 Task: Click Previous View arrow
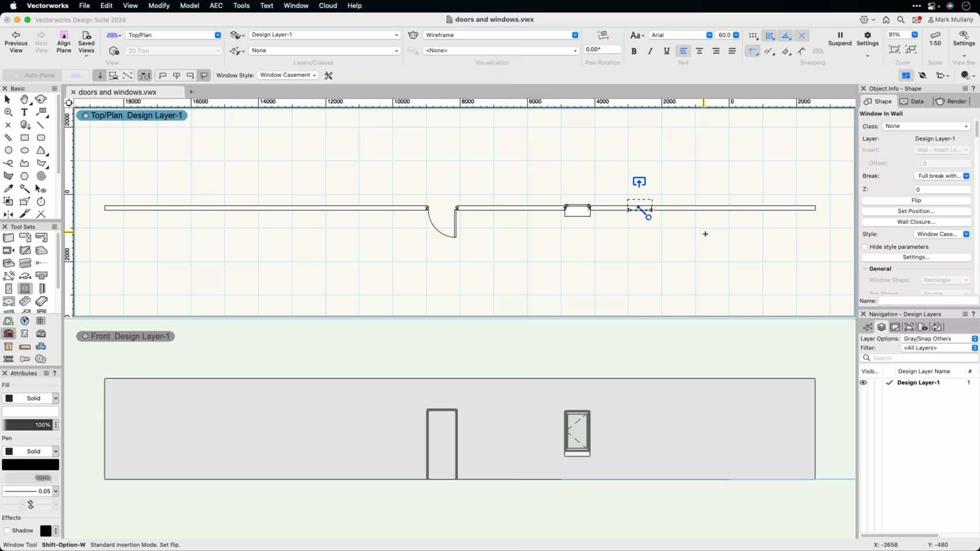coord(16,36)
